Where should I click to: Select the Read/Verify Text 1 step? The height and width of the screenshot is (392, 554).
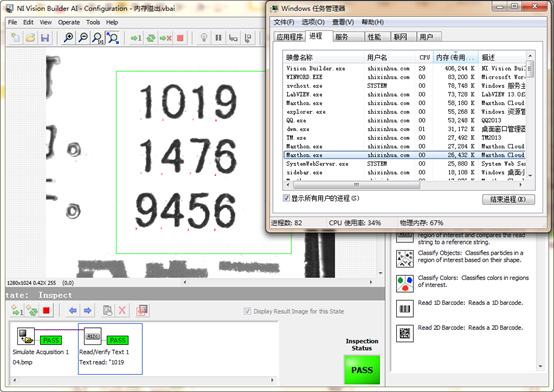click(x=110, y=349)
